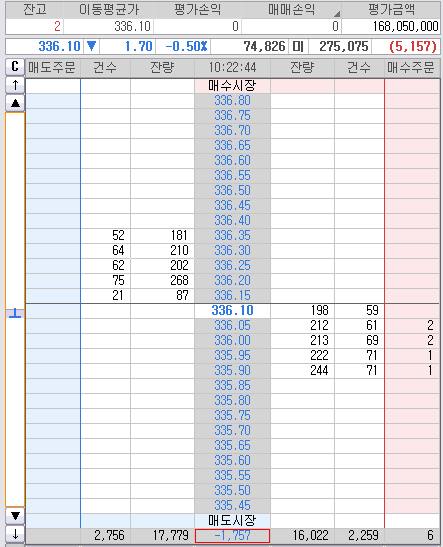Select ask price 336.30 row
443x547 pixels.
click(232, 250)
